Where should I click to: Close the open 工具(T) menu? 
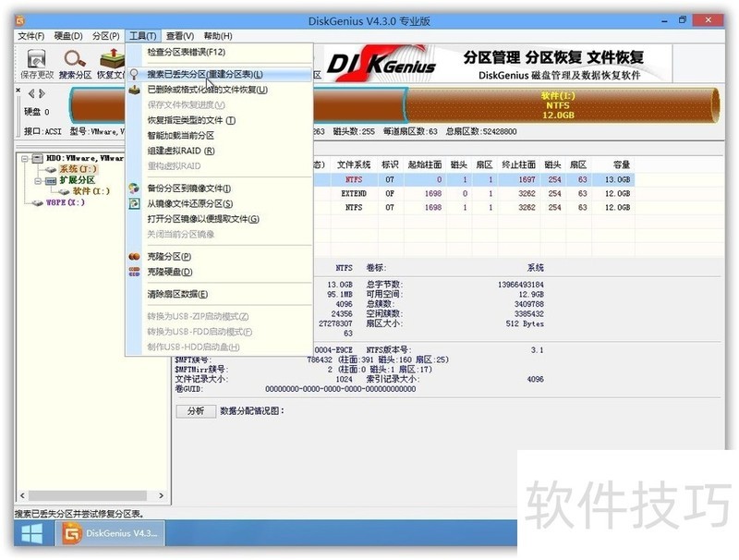pyautogui.click(x=143, y=36)
